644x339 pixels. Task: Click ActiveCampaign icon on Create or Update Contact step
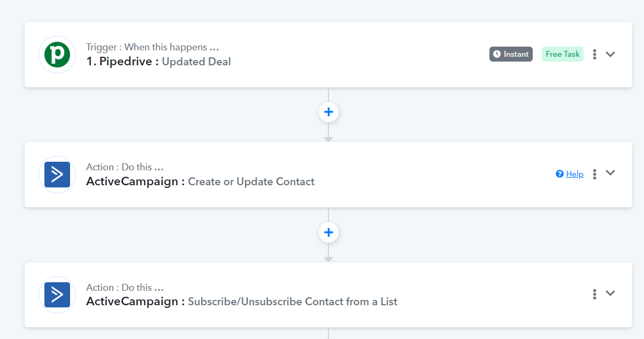coord(57,175)
